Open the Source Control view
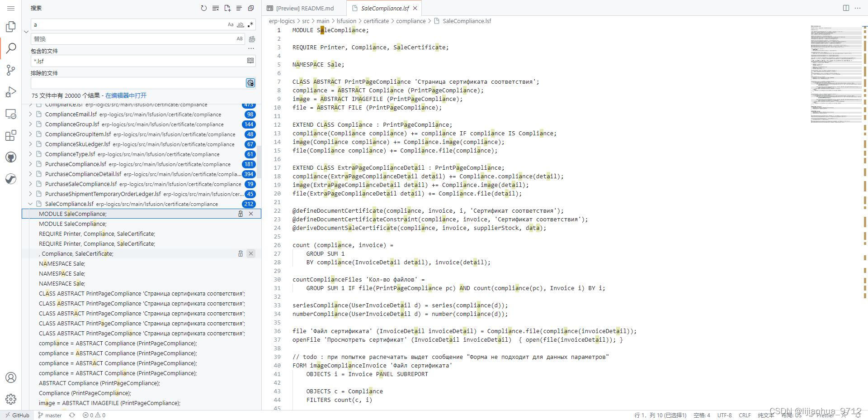Image resolution: width=868 pixels, height=420 pixels. click(11, 70)
